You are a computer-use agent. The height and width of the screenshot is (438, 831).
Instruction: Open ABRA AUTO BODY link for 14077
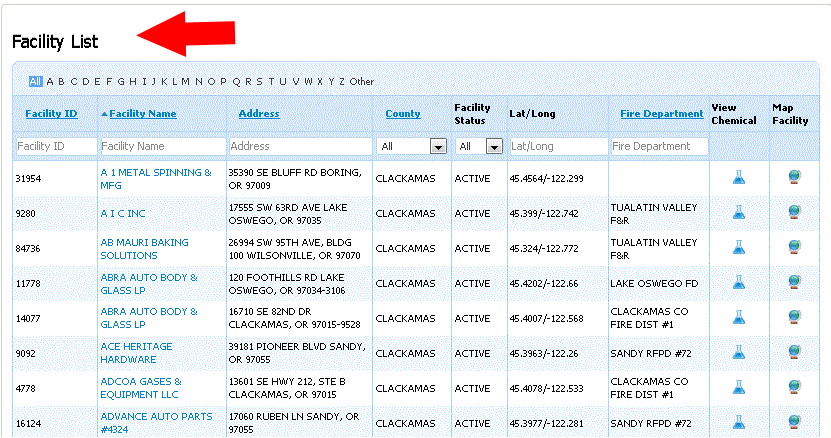(x=149, y=318)
